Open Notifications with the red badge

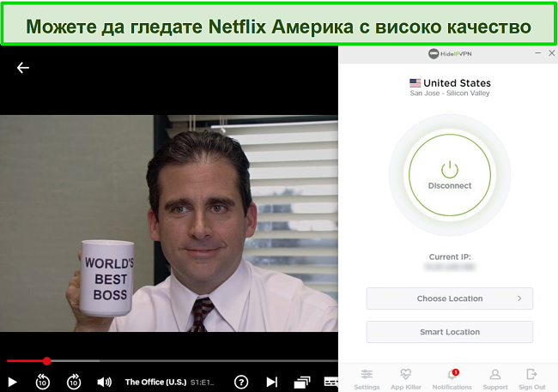452,379
